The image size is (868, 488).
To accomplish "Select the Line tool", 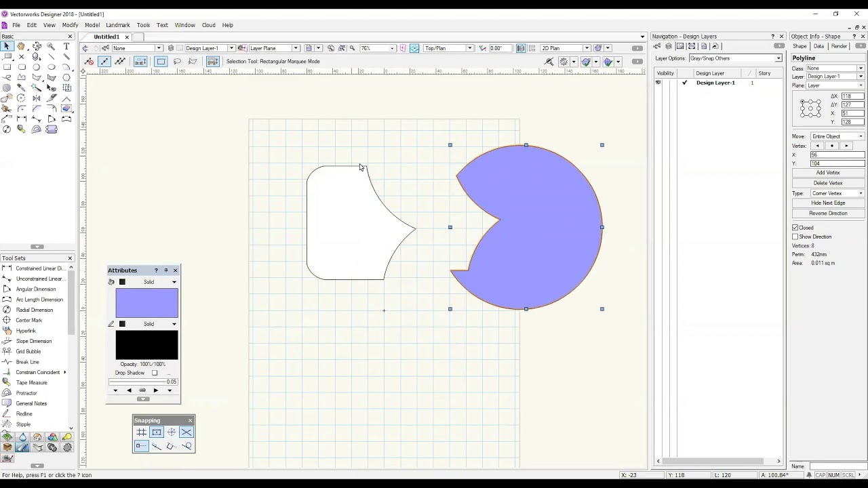I will [52, 57].
